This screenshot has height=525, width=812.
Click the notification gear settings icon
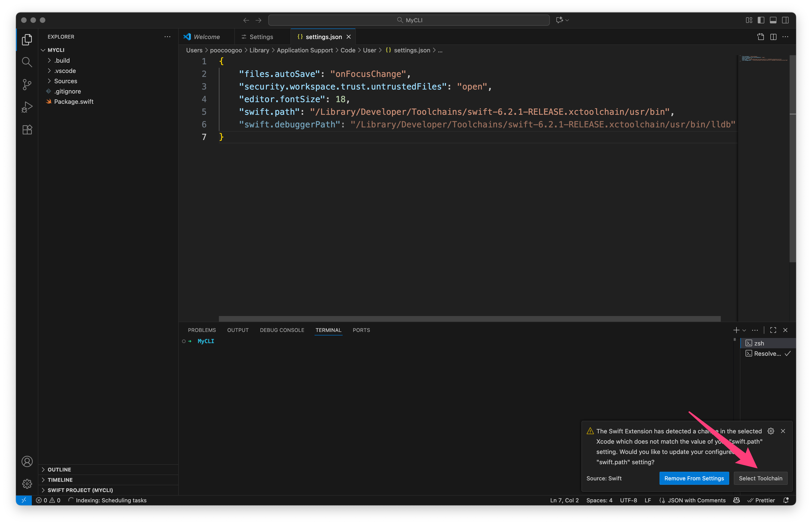[771, 431]
